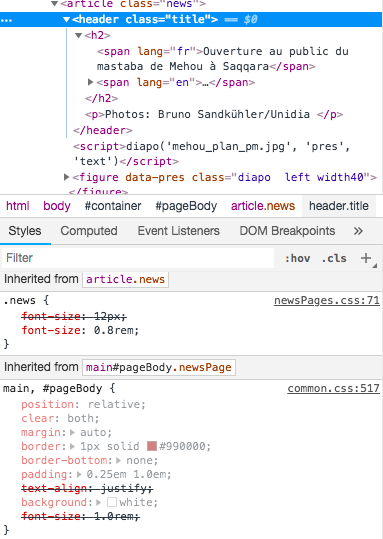Jump to inherited main#pageBody.newsPage element
This screenshot has height=539, width=383.
tap(158, 367)
